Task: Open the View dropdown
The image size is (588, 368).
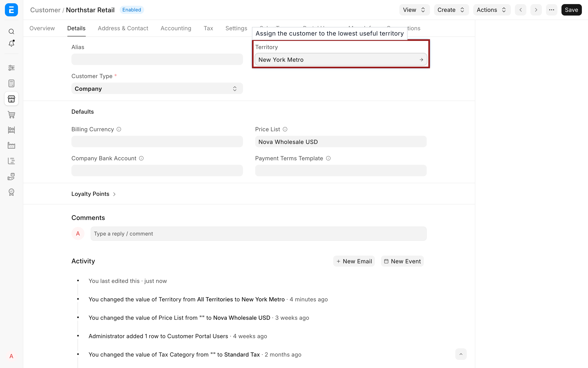Action: (414, 10)
